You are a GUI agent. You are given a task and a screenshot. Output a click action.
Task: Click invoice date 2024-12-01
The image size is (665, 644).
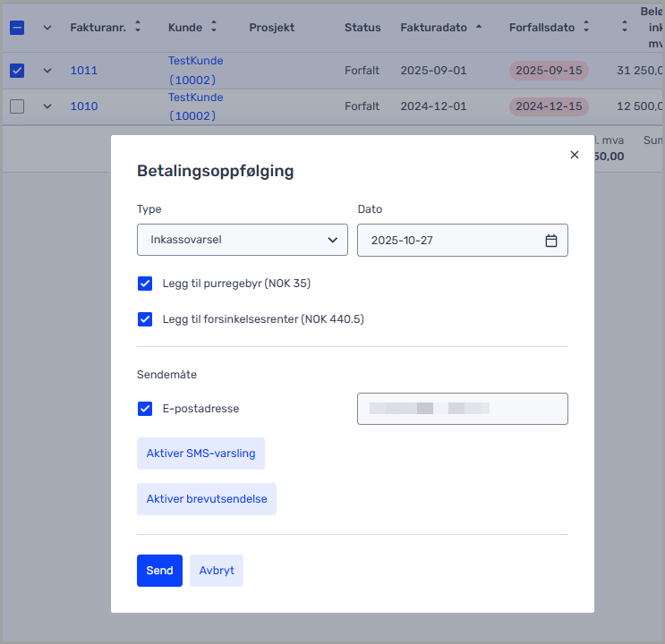pyautogui.click(x=433, y=106)
